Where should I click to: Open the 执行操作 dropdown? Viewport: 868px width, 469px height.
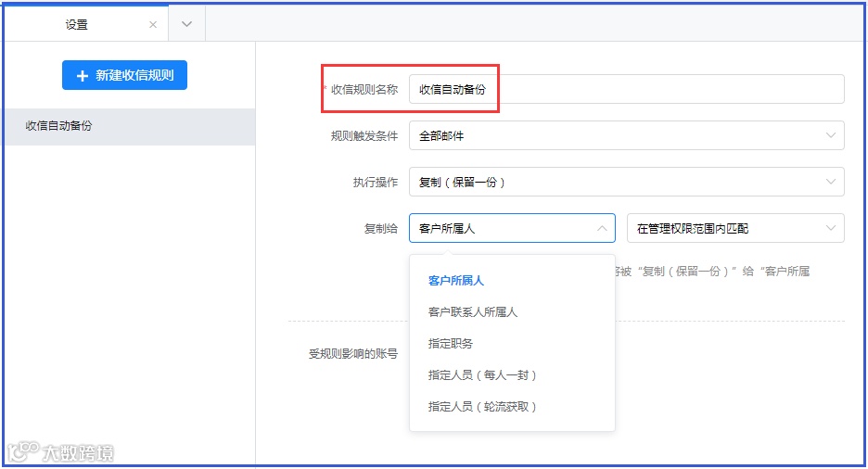[627, 182]
